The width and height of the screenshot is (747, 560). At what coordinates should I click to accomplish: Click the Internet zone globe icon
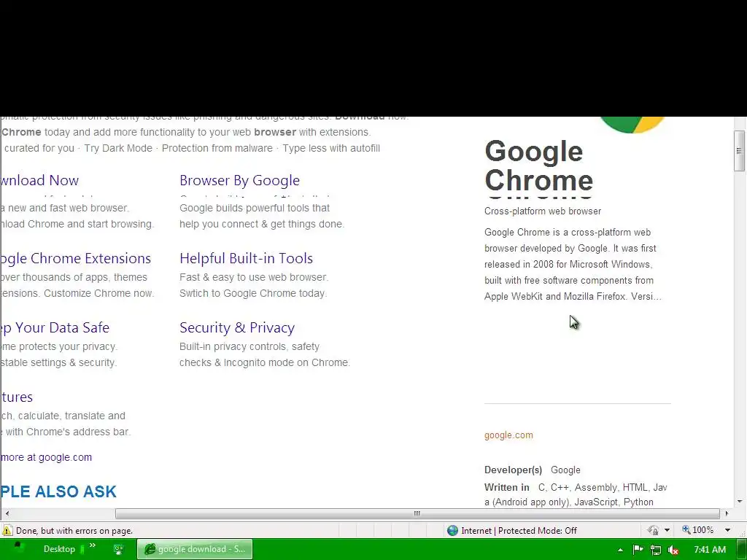(452, 531)
